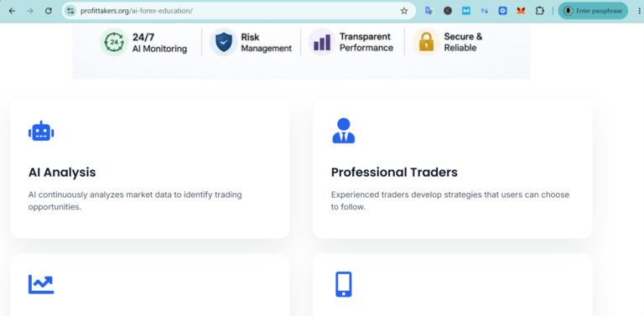Open the purple M logo extension

(x=485, y=11)
